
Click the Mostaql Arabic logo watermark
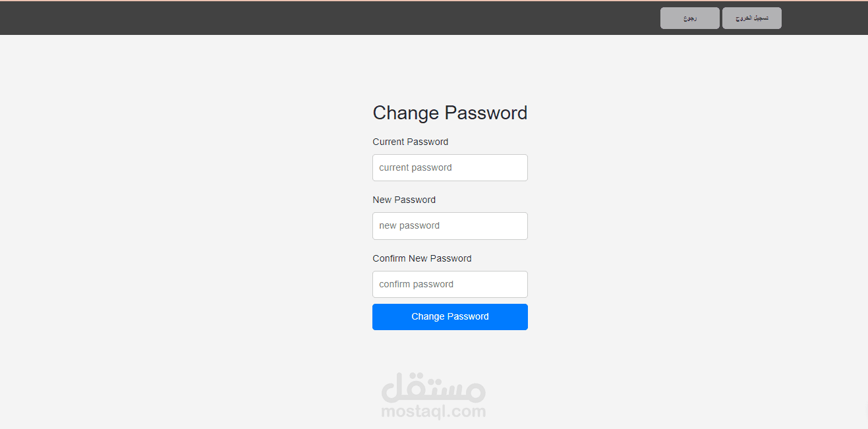(433, 388)
